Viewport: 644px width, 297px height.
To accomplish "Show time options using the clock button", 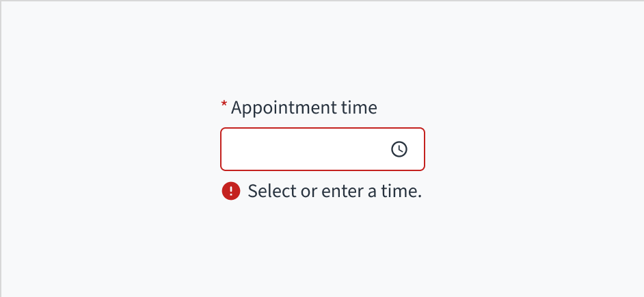I will (x=399, y=149).
